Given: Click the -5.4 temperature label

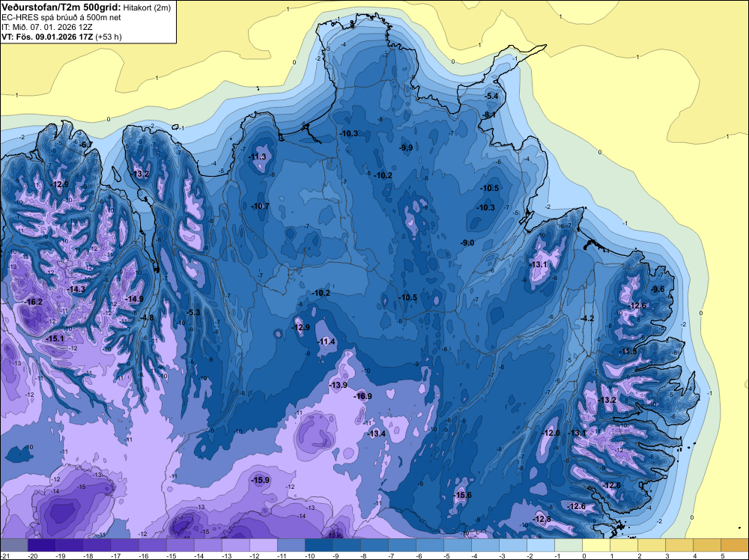Looking at the screenshot, I should [x=491, y=96].
